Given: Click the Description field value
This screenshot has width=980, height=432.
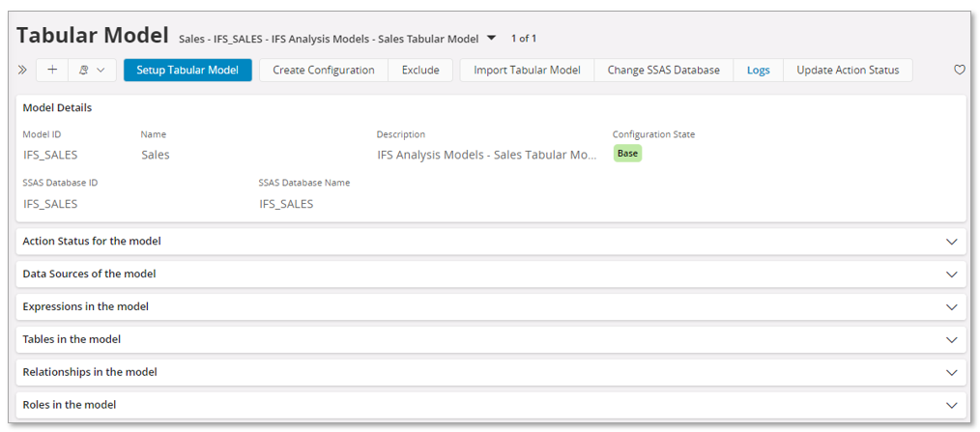Looking at the screenshot, I should [486, 155].
